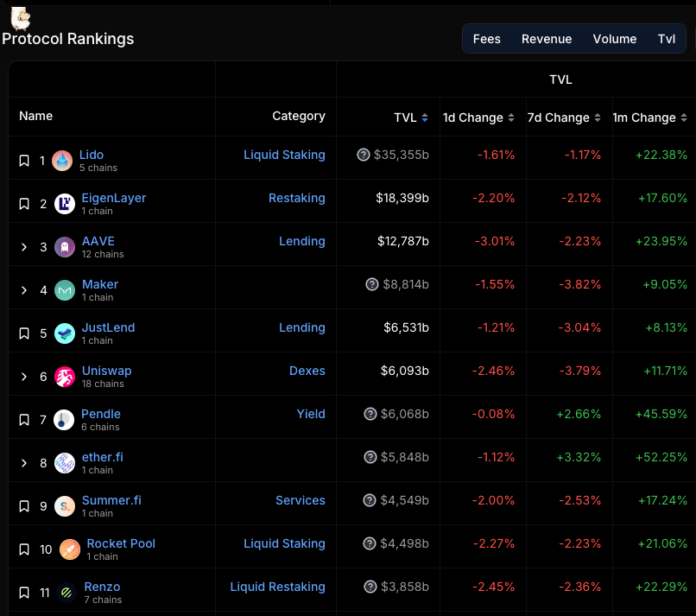
Task: Open the Dexes category link
Action: point(307,371)
